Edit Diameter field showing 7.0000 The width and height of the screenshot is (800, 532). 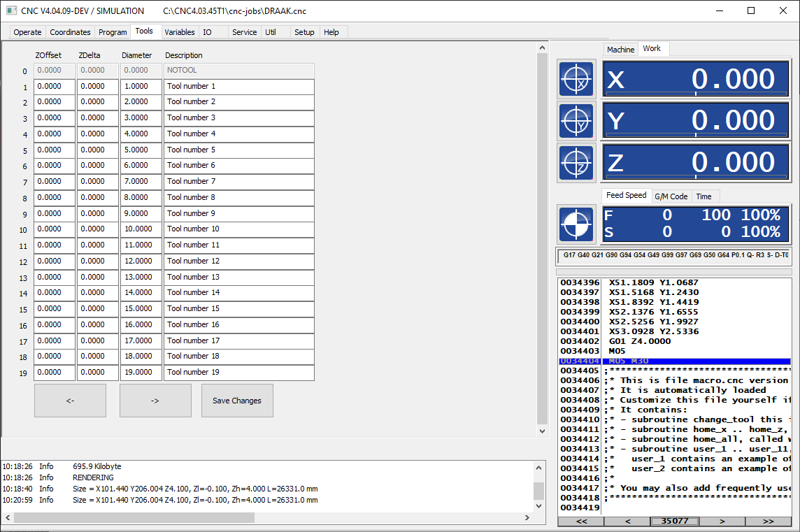coord(141,182)
